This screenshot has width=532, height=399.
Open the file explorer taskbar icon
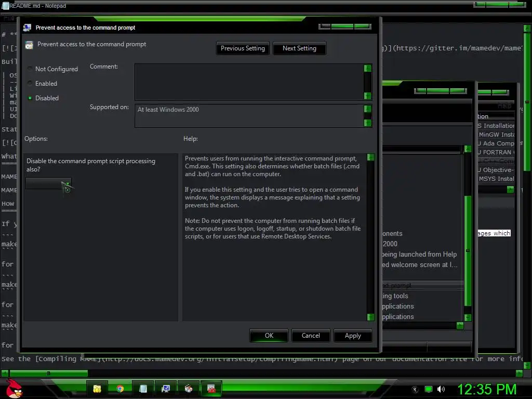[97, 389]
